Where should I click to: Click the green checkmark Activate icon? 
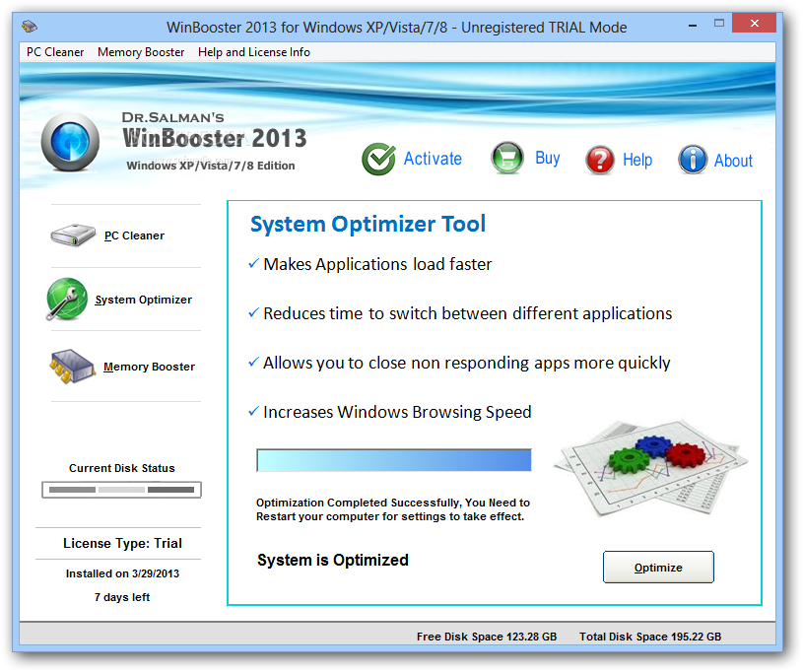point(378,159)
